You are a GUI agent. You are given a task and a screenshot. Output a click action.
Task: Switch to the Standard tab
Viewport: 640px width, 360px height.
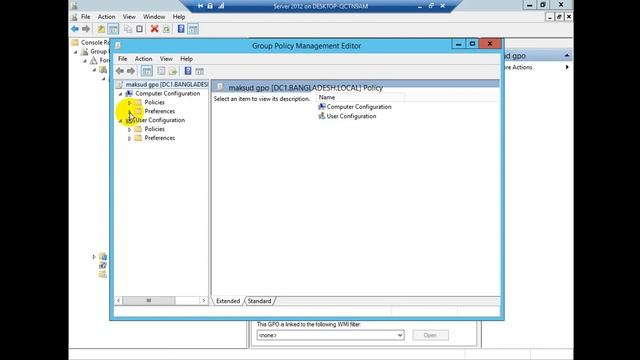click(260, 301)
